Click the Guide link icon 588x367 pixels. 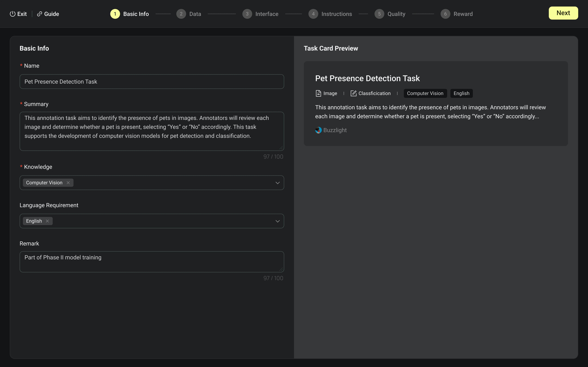point(39,14)
